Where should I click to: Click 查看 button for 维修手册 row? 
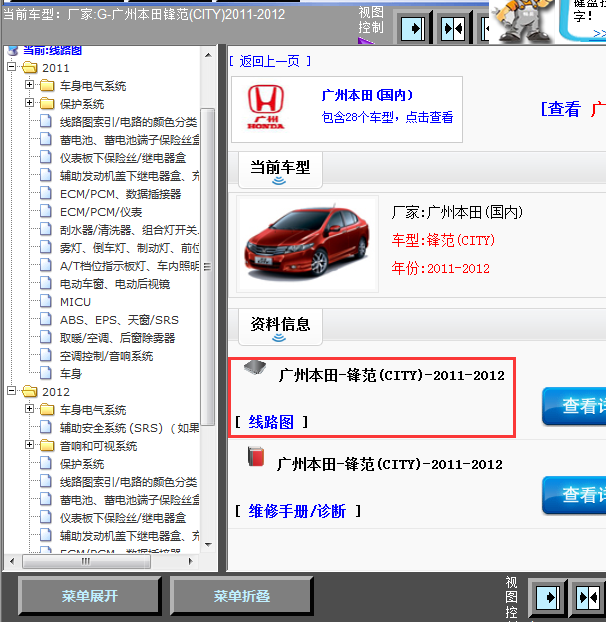tap(574, 495)
